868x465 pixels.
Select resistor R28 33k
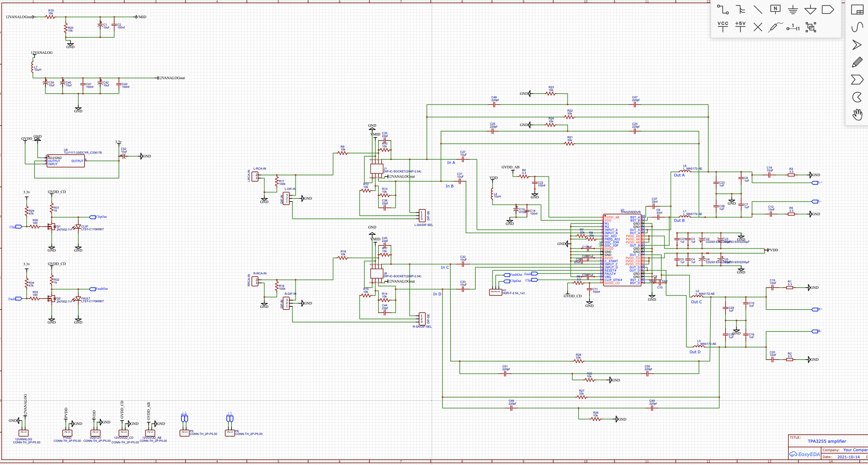pos(578,361)
